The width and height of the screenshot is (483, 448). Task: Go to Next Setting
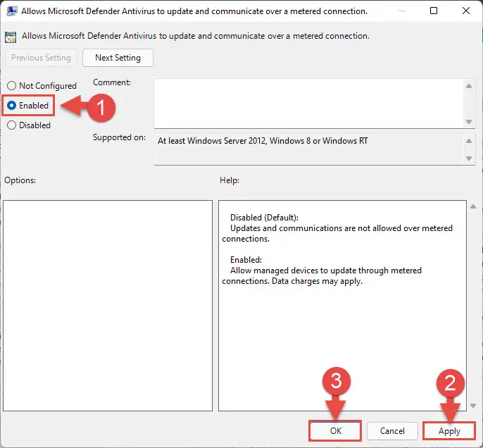(x=118, y=58)
